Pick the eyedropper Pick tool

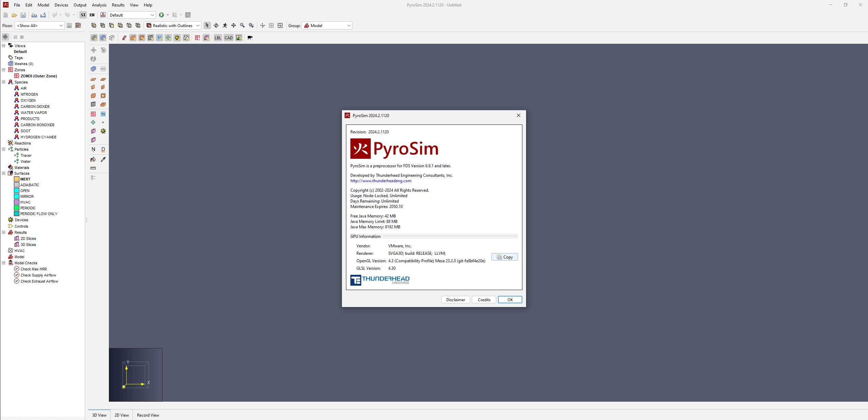click(x=103, y=159)
